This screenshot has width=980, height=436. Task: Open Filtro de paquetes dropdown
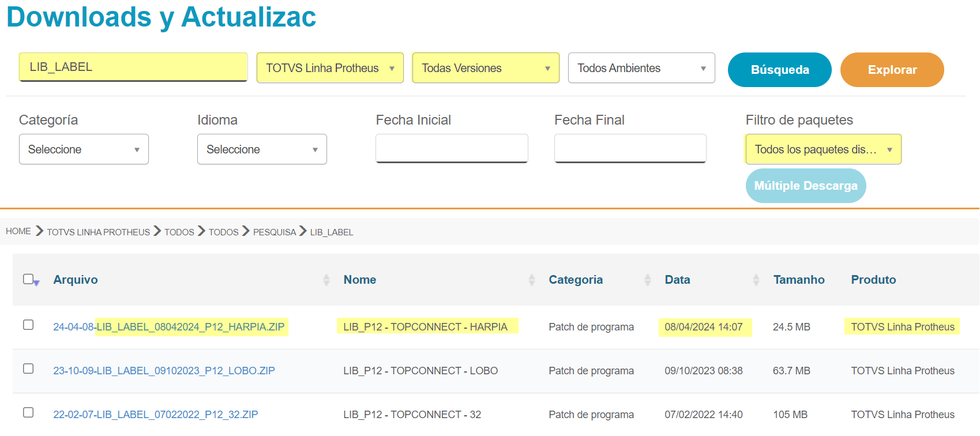click(823, 149)
